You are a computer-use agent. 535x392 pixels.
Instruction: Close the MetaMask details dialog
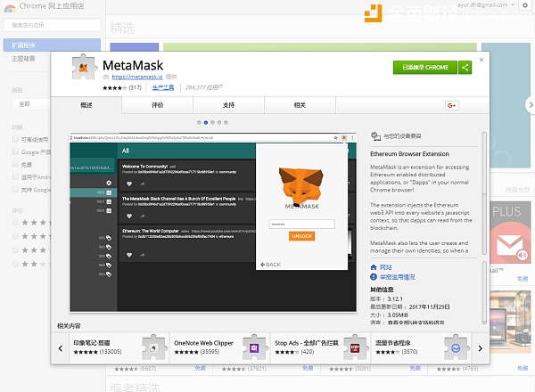481,60
